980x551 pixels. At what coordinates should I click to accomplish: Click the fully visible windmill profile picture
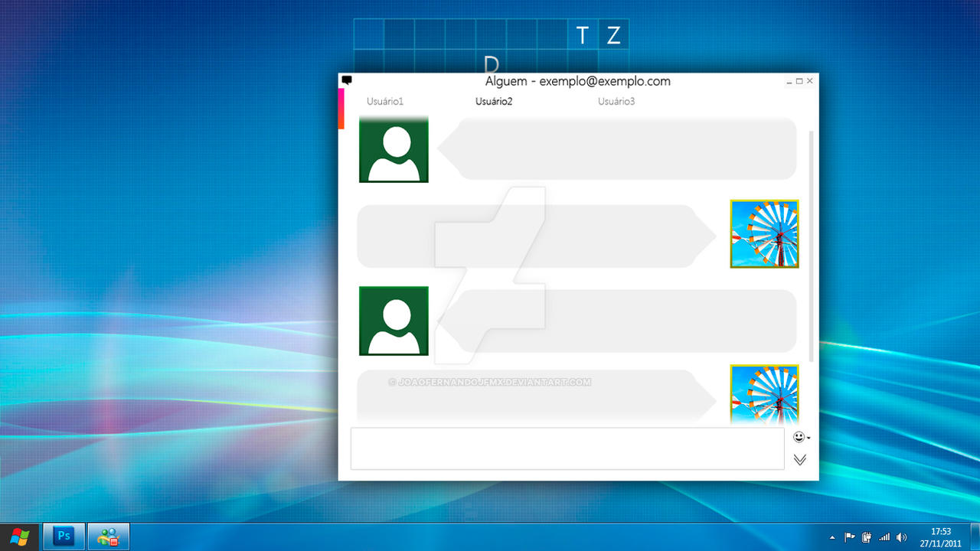764,233
